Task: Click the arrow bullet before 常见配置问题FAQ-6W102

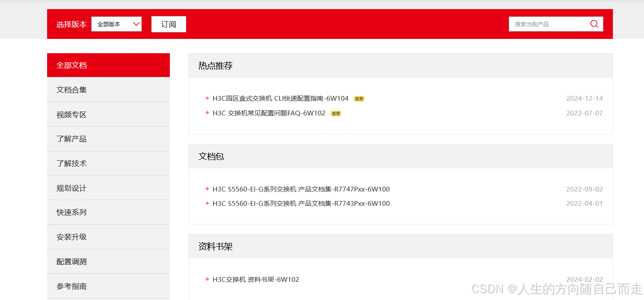Action: [x=207, y=113]
